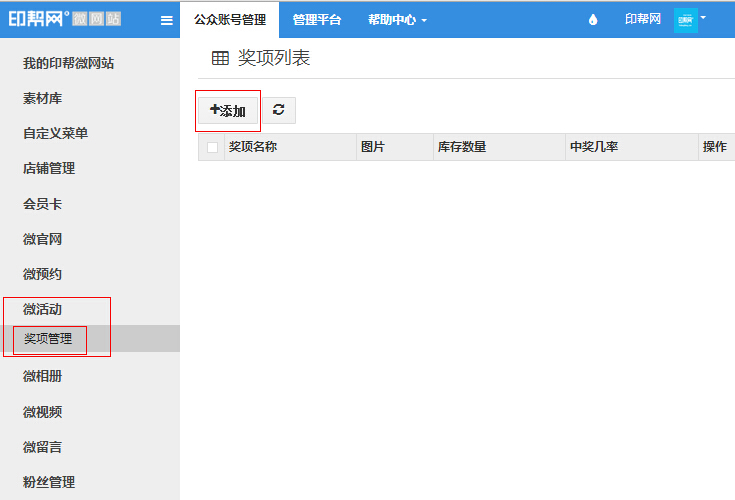Toggle the select-all checkbox in table header

[212, 148]
